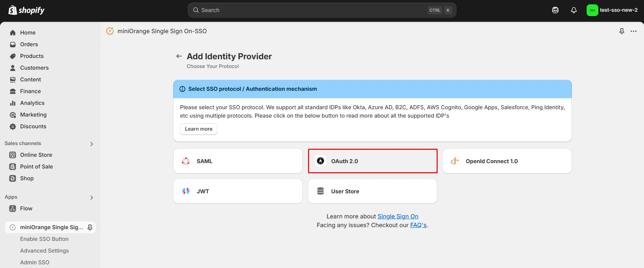
Task: Open Advanced Settings page
Action: click(x=44, y=251)
